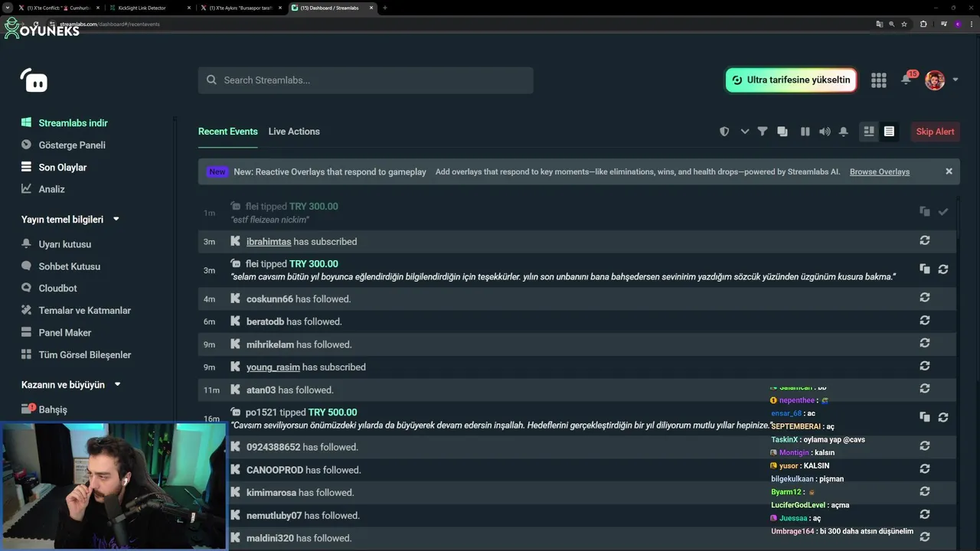
Task: Open notifications bell with 15 badge
Action: point(906,79)
